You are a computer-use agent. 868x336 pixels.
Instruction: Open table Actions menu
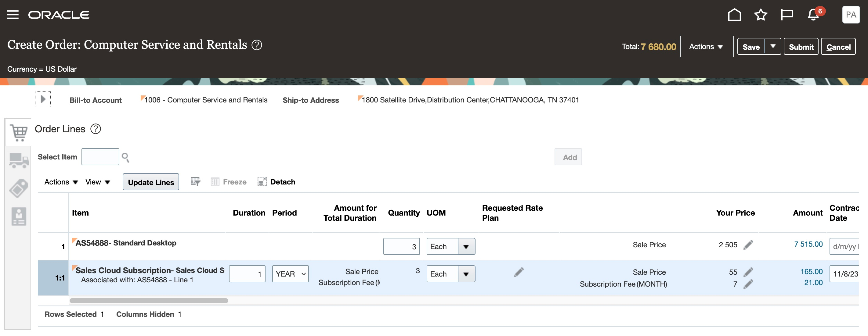tap(61, 182)
